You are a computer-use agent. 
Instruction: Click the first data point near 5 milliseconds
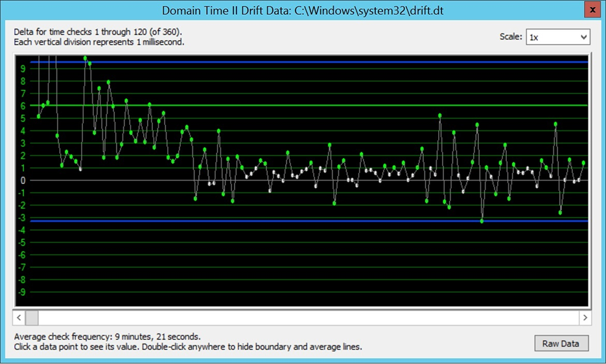coord(39,117)
